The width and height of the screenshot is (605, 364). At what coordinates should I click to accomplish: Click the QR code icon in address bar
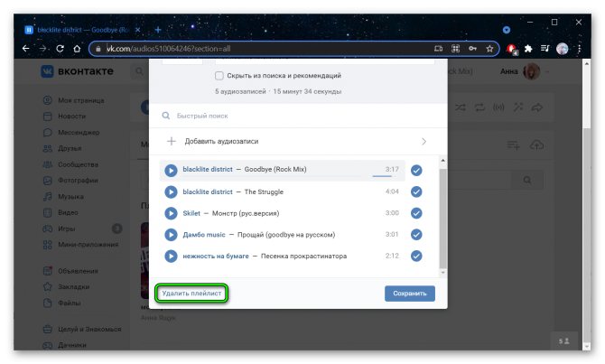pos(456,49)
